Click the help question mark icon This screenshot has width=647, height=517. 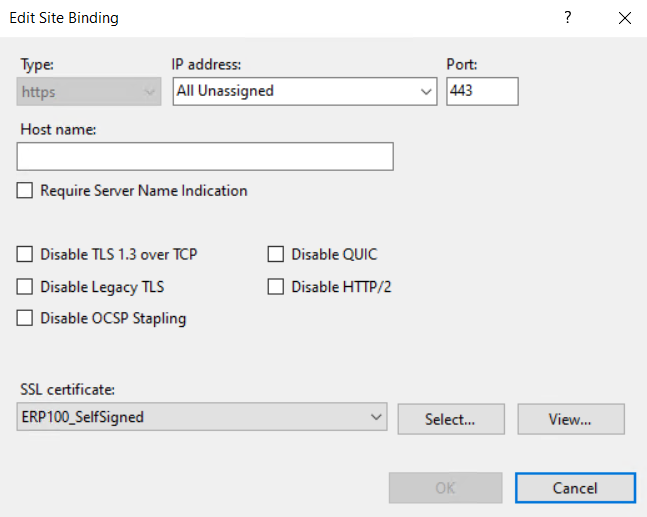click(568, 18)
